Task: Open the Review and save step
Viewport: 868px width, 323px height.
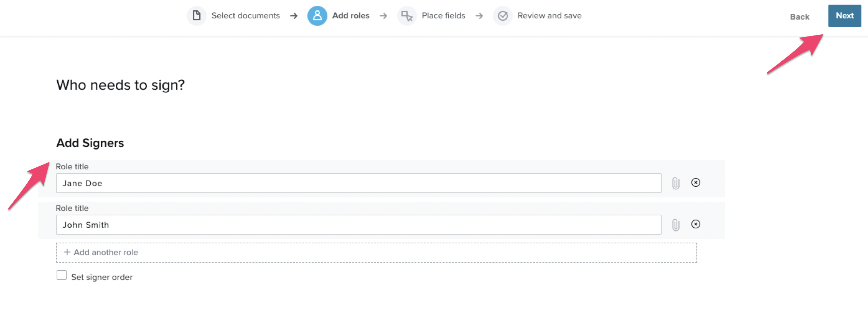Action: 549,16
